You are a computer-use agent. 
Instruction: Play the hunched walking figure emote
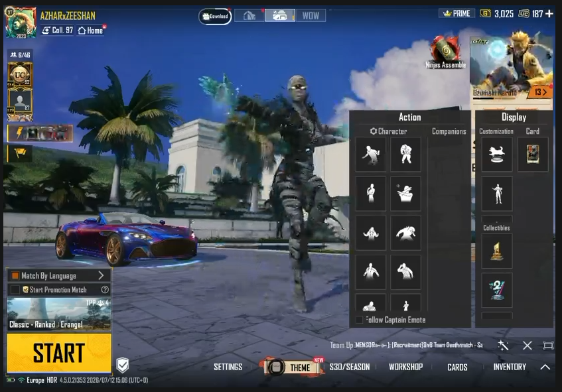[405, 155]
